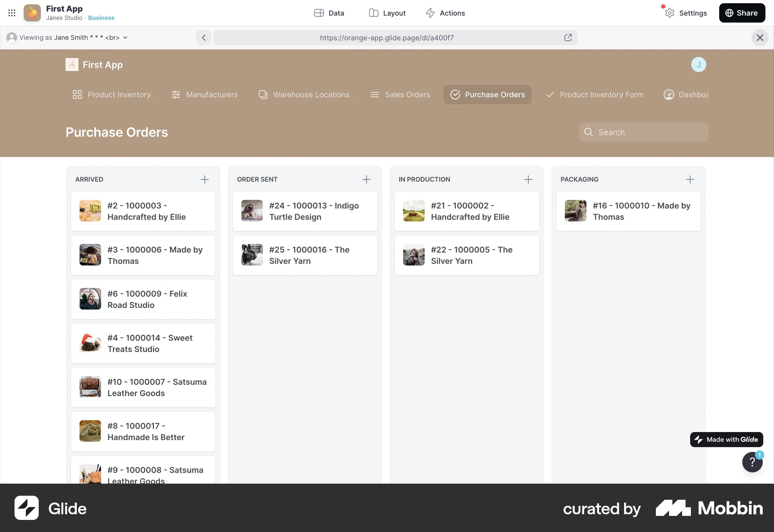774x532 pixels.
Task: Select the Dashboard gauge icon
Action: click(669, 94)
